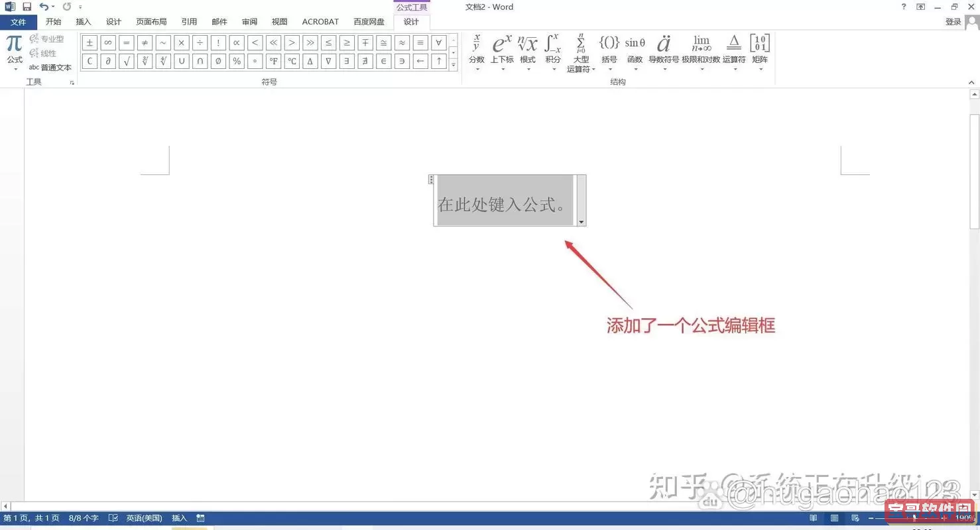Insert the division ÷ symbol
Screen dimensions: 980x530
(x=200, y=43)
